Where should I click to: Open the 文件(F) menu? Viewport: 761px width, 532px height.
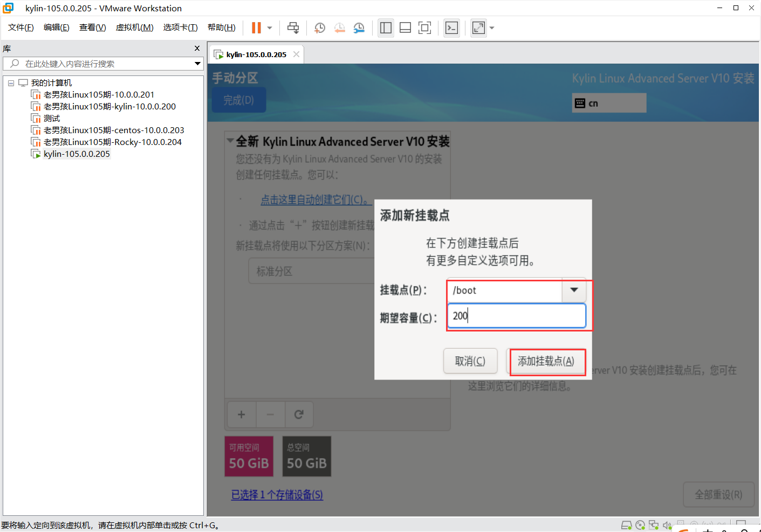coord(20,27)
